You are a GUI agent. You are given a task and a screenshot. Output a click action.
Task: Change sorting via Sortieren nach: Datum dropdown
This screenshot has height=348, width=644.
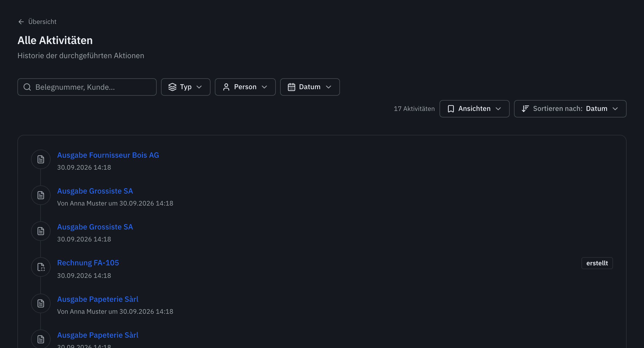(570, 109)
